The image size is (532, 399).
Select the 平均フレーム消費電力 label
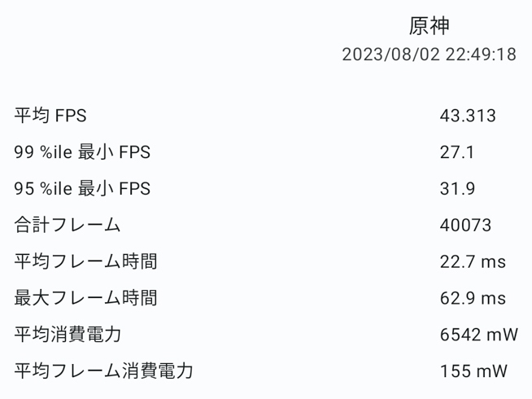pos(103,371)
